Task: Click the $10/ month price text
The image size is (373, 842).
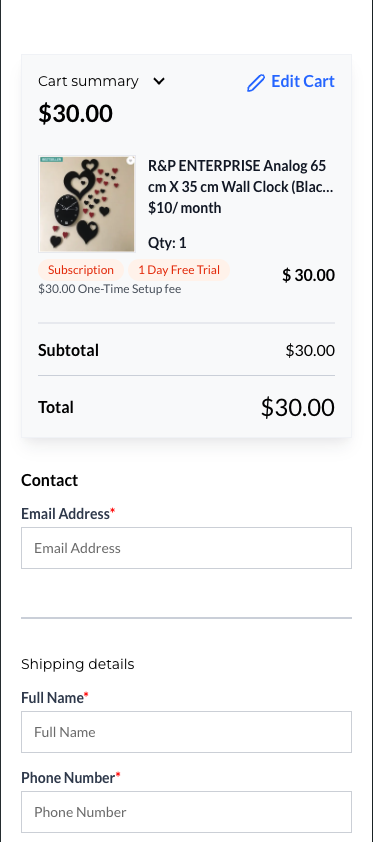Action: 185,208
